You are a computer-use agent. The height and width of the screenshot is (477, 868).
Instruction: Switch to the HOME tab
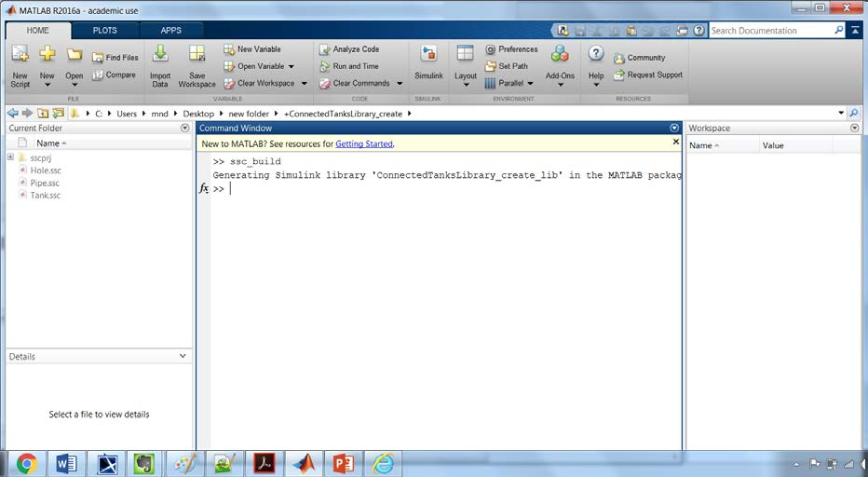pyautogui.click(x=37, y=31)
